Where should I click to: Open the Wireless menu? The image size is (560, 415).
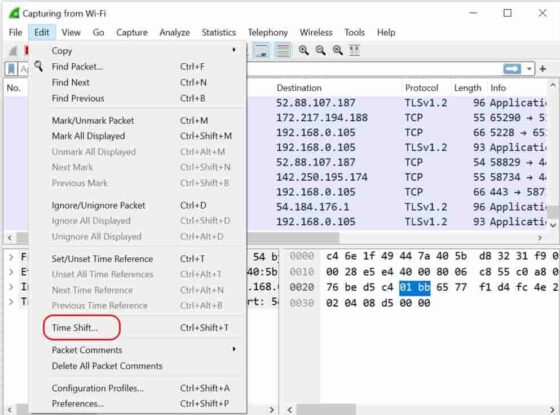tap(316, 32)
